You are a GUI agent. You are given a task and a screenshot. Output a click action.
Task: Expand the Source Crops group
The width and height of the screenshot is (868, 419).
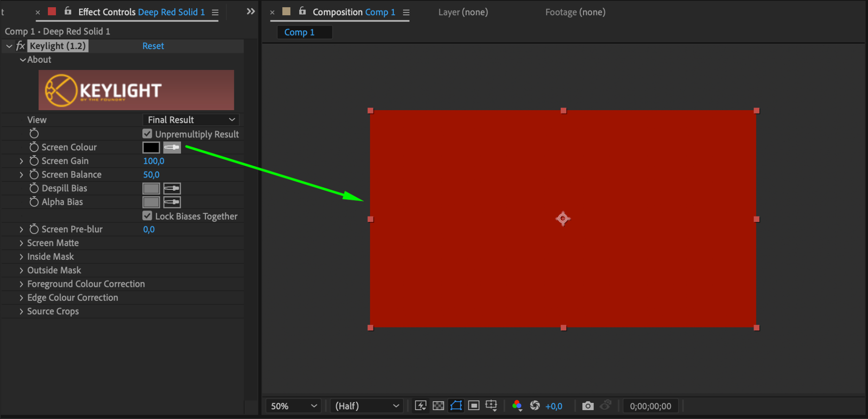pos(21,311)
